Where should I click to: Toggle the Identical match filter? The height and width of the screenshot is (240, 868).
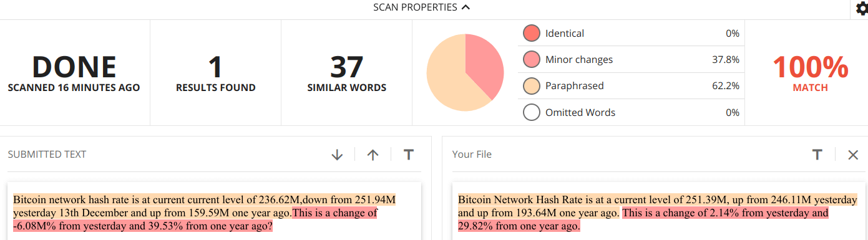(x=531, y=33)
